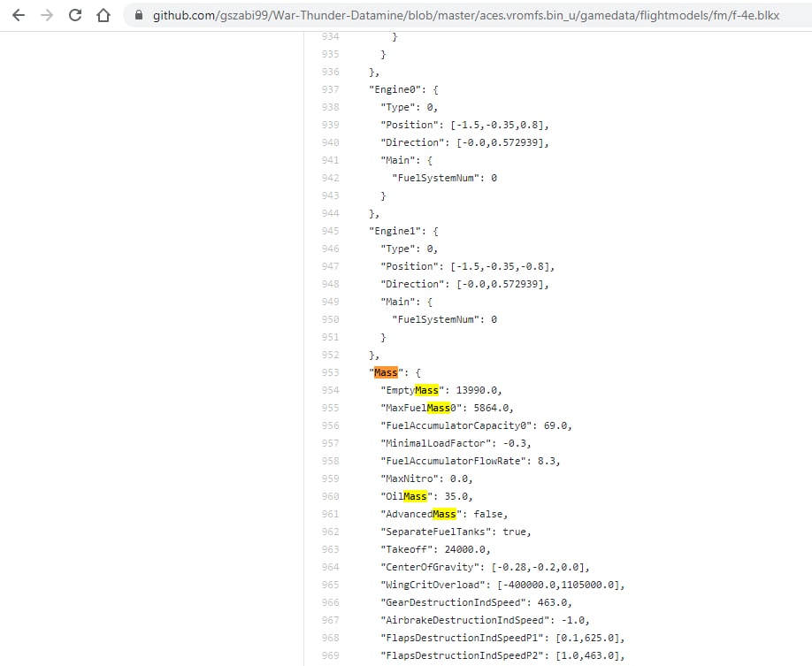Select line number 954
The height and width of the screenshot is (666, 812).
tap(331, 390)
